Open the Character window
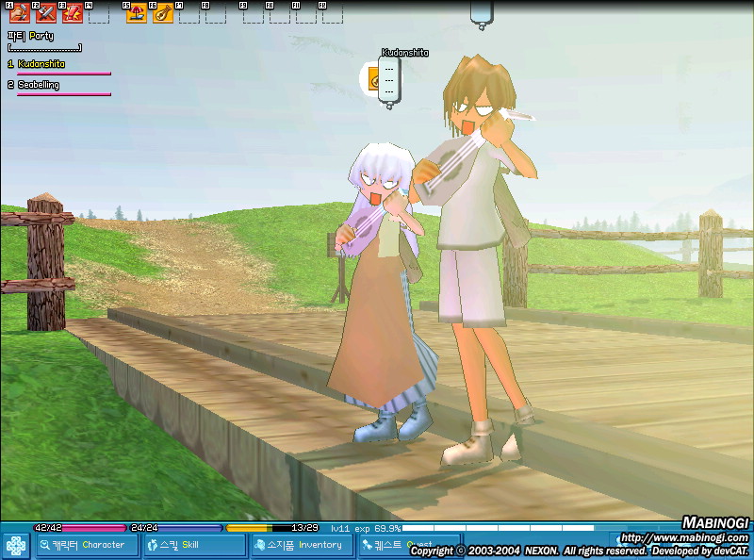 (x=87, y=545)
